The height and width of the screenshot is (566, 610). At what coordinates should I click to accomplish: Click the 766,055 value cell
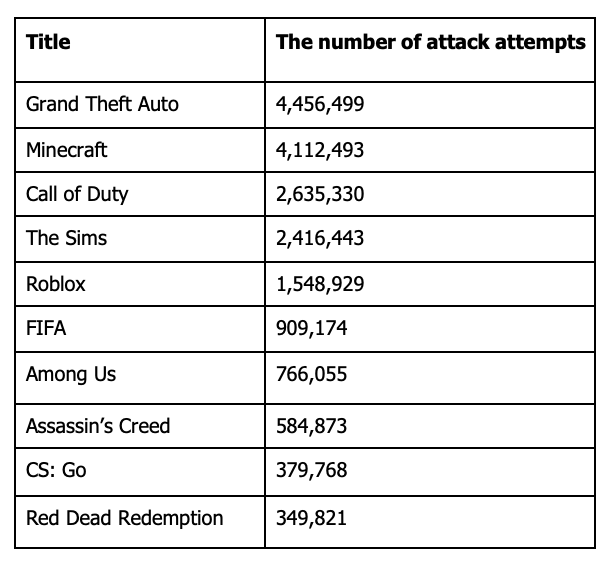pyautogui.click(x=312, y=374)
